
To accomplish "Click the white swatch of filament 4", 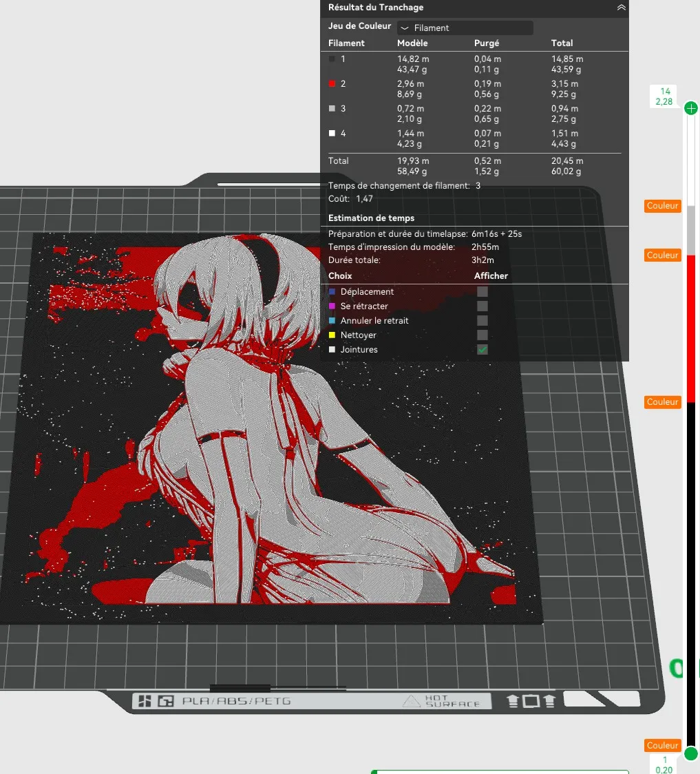I will click(332, 134).
